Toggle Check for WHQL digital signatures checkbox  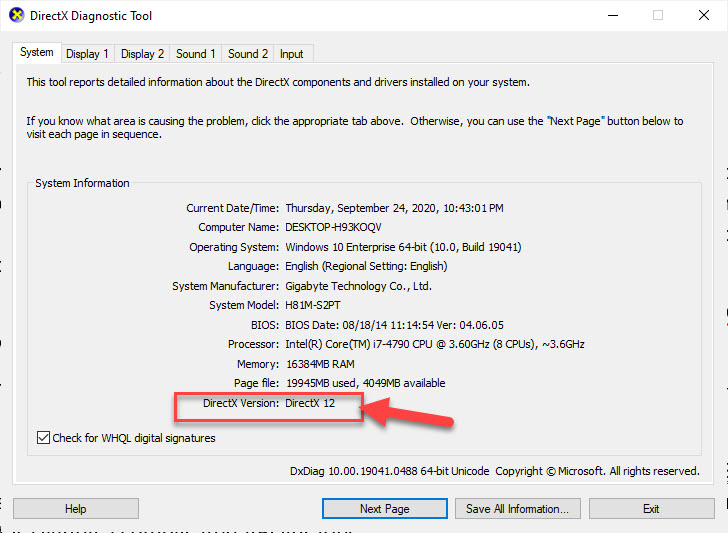[43, 438]
